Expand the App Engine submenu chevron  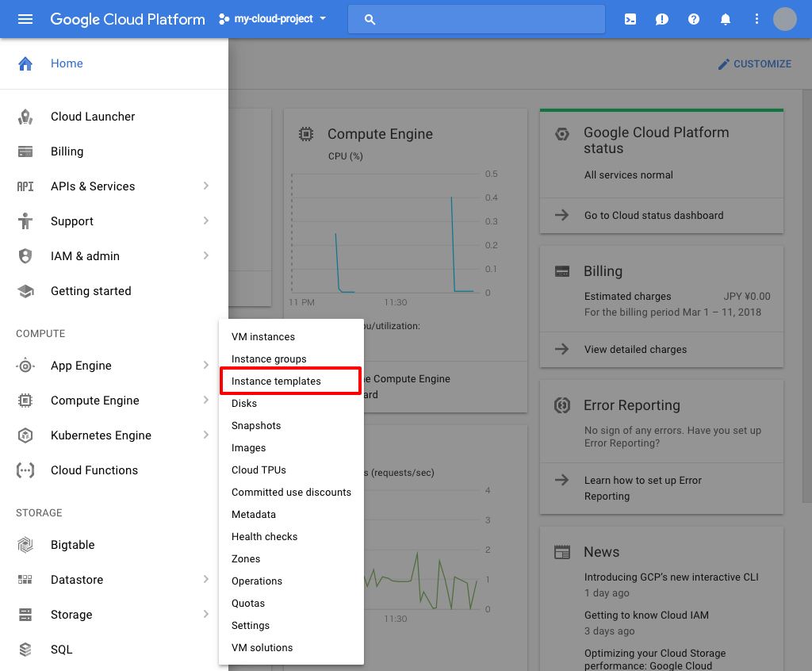(205, 366)
